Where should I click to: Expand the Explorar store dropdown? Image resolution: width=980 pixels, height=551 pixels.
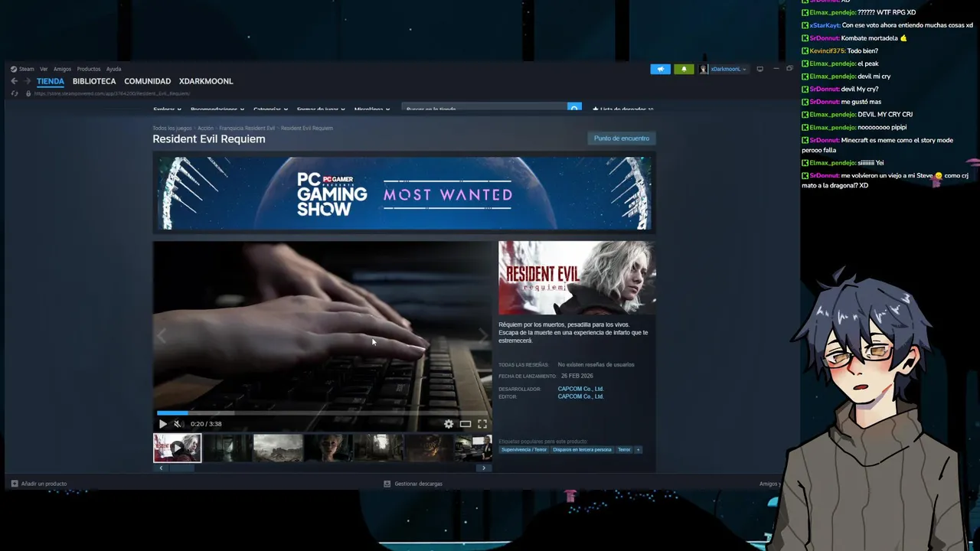pyautogui.click(x=166, y=109)
